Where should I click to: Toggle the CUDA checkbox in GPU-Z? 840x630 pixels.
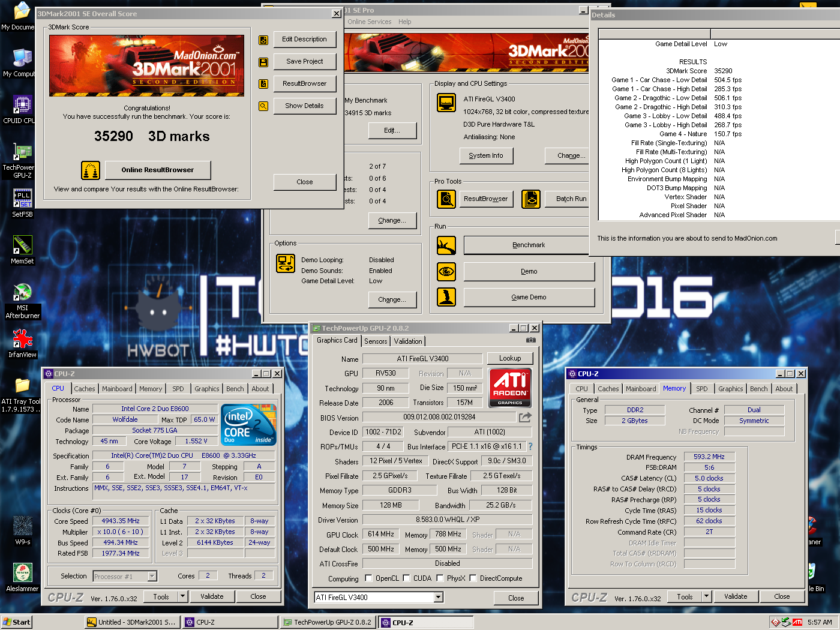tap(406, 578)
